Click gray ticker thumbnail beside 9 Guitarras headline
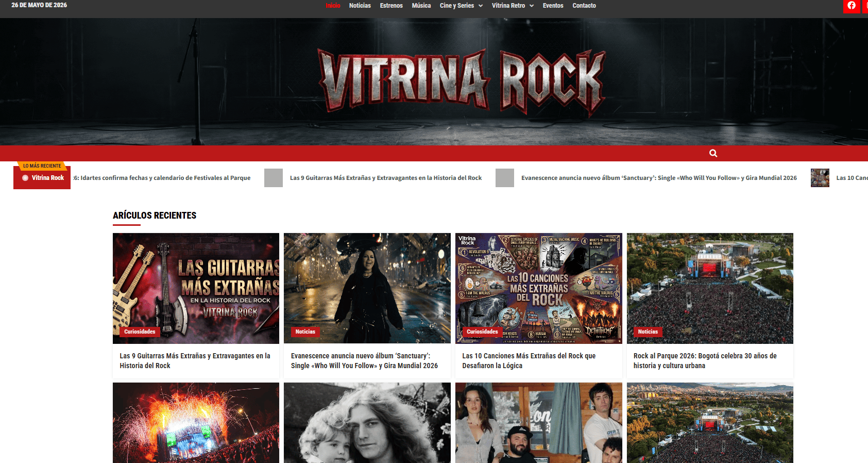 coord(274,178)
